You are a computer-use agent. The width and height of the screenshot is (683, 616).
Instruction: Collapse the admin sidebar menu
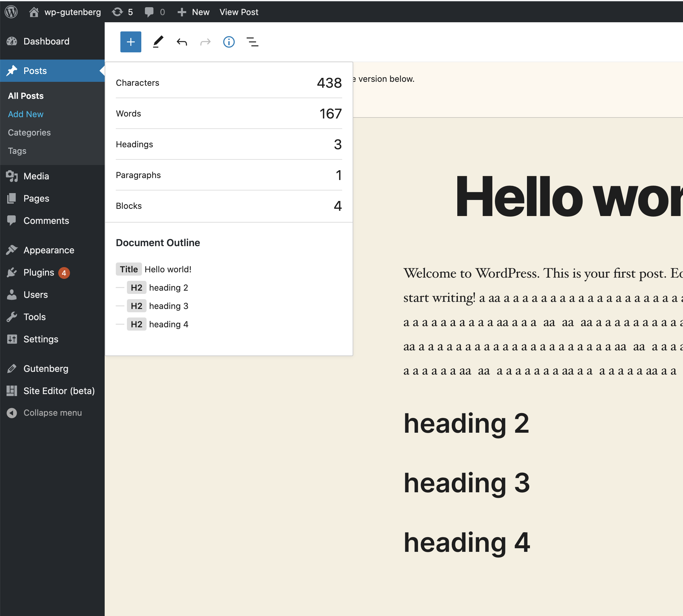[x=52, y=413]
